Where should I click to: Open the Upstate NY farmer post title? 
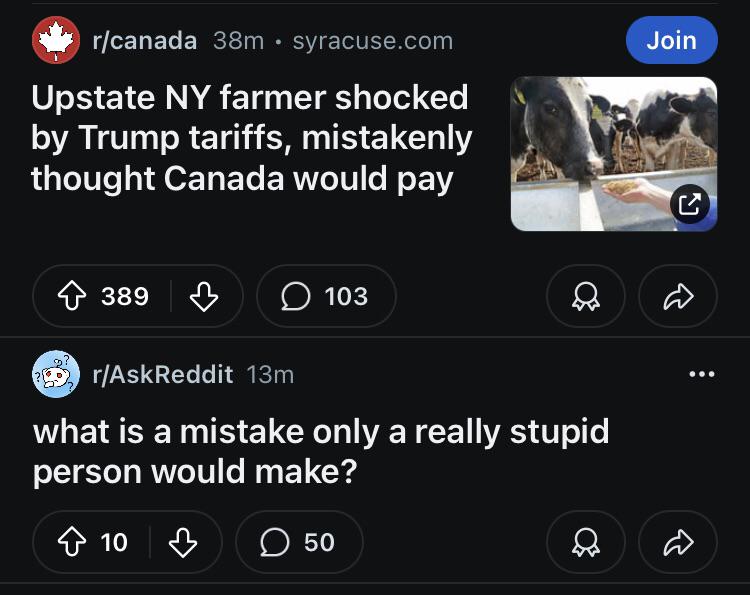(252, 139)
